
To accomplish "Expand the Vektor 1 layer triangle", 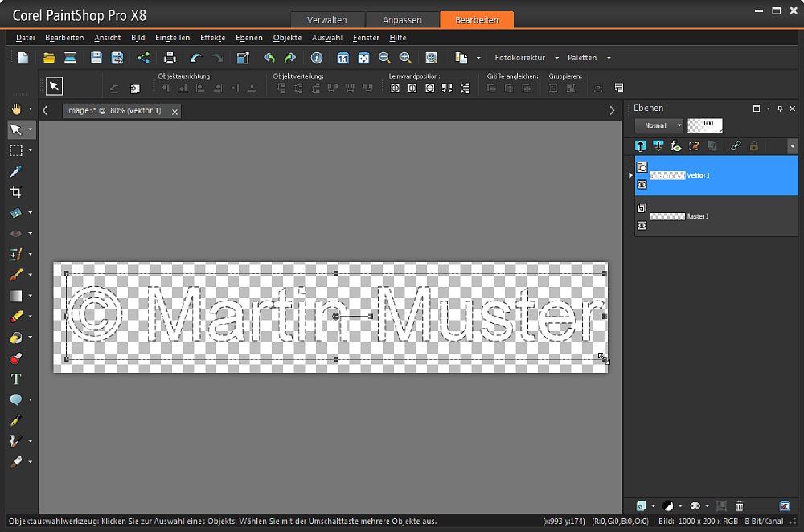I will tap(630, 175).
